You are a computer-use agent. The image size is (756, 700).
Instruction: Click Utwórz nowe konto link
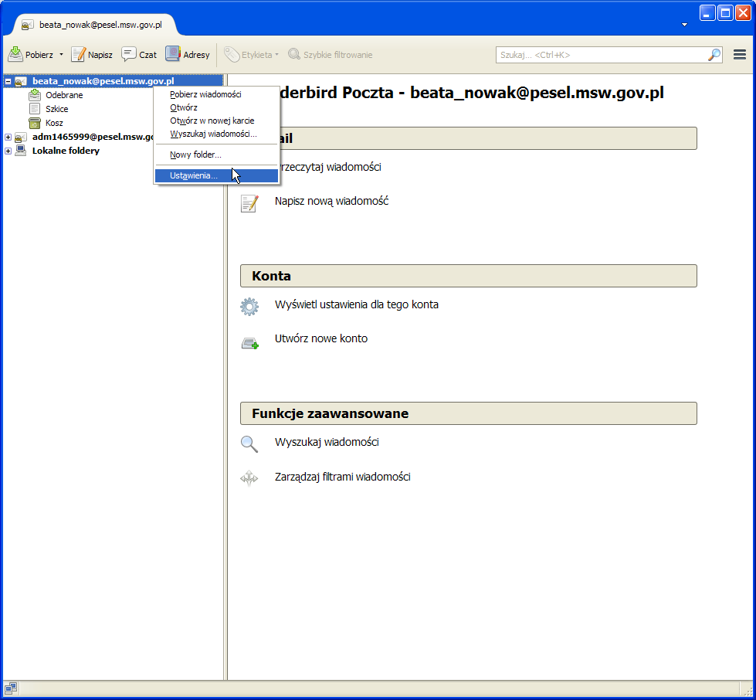coord(321,338)
